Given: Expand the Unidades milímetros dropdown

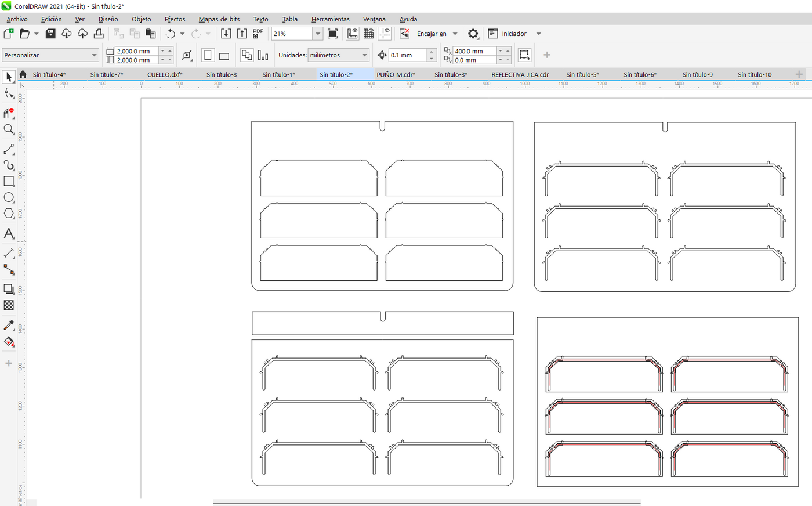Looking at the screenshot, I should (x=364, y=56).
